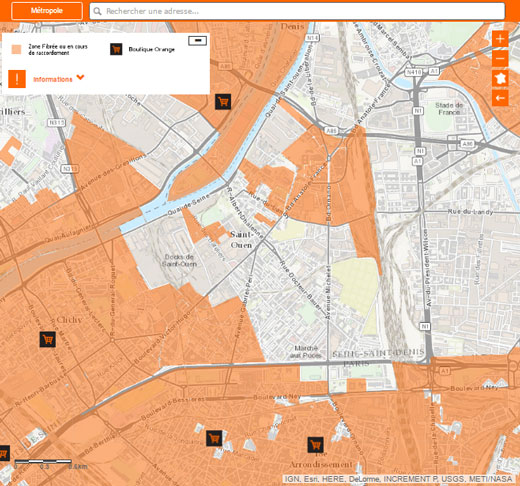Click the Rue Docteur-Bauer street label
This screenshot has width=520, height=486.
[301, 285]
